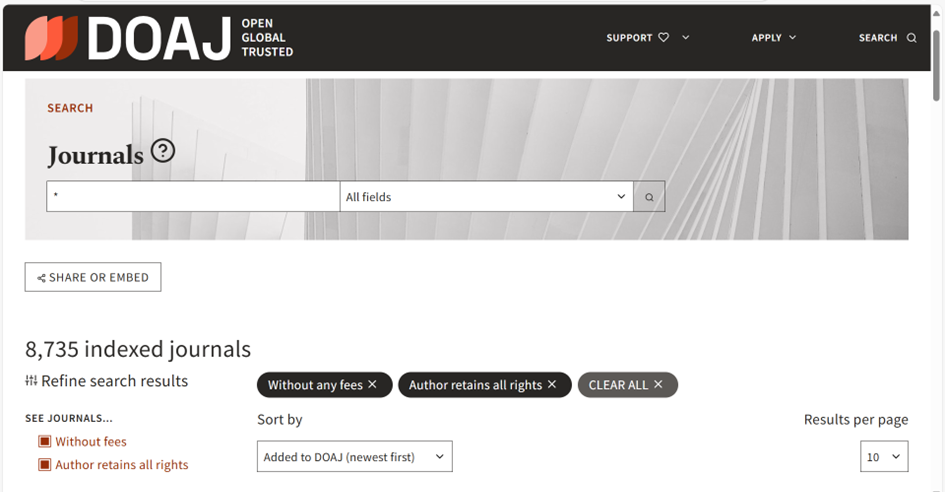Click the SEE JOURNALS... label
945x492 pixels.
tap(69, 418)
